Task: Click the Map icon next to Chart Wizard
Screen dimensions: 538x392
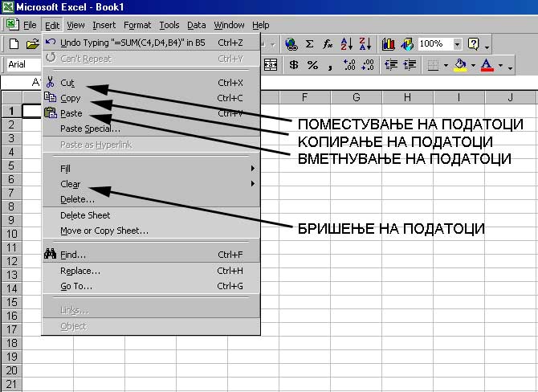Action: point(407,44)
